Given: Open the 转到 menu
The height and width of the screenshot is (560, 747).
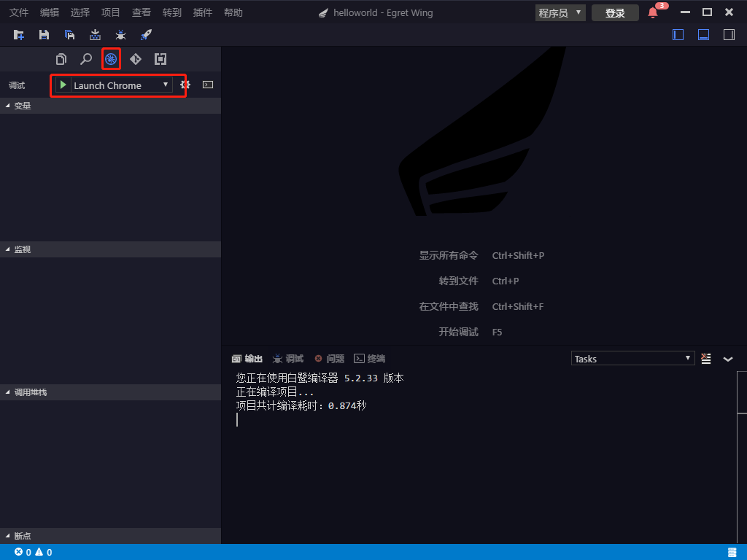Looking at the screenshot, I should pos(172,13).
